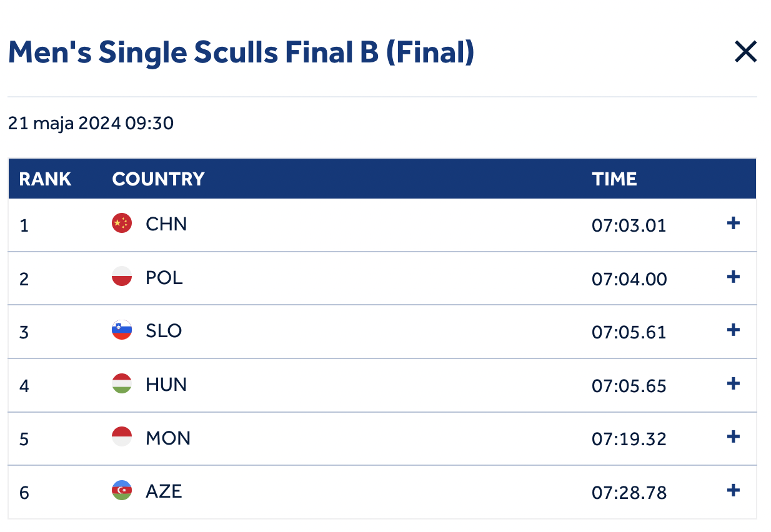Expand the AZE result row
The image size is (771, 532).
[x=734, y=490]
